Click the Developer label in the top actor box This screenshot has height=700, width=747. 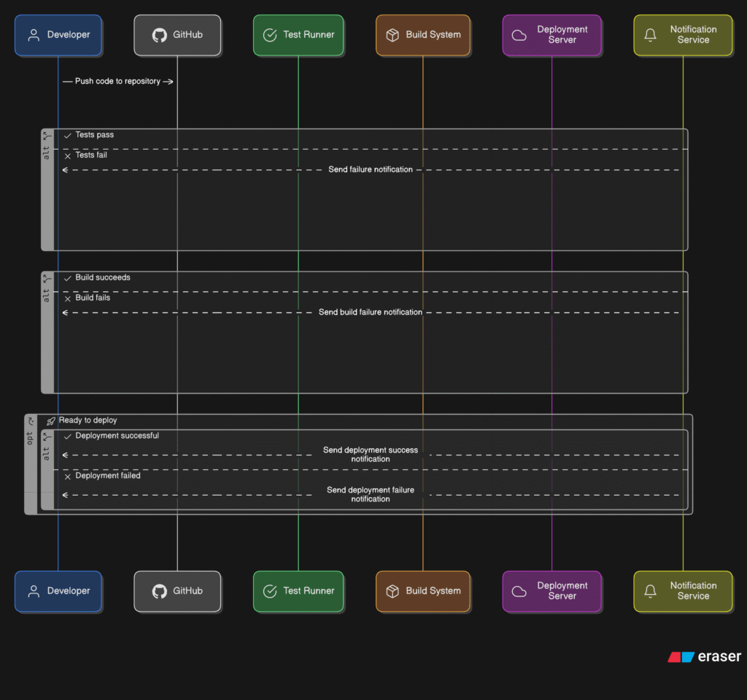pos(68,35)
